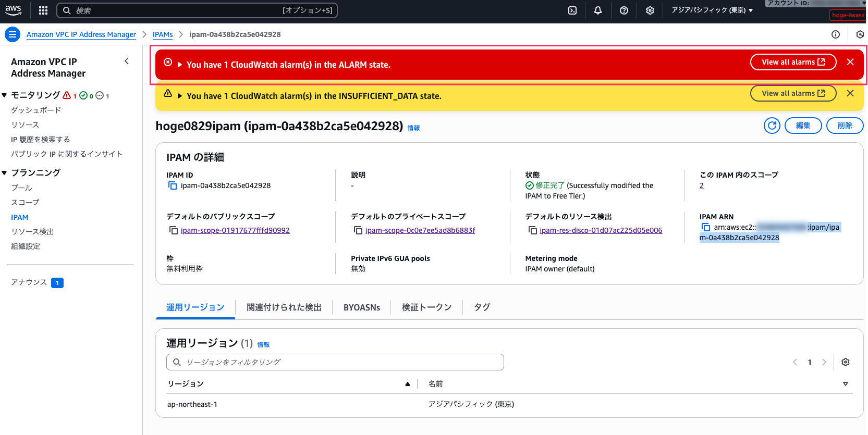Click the 編集 button

(x=803, y=126)
